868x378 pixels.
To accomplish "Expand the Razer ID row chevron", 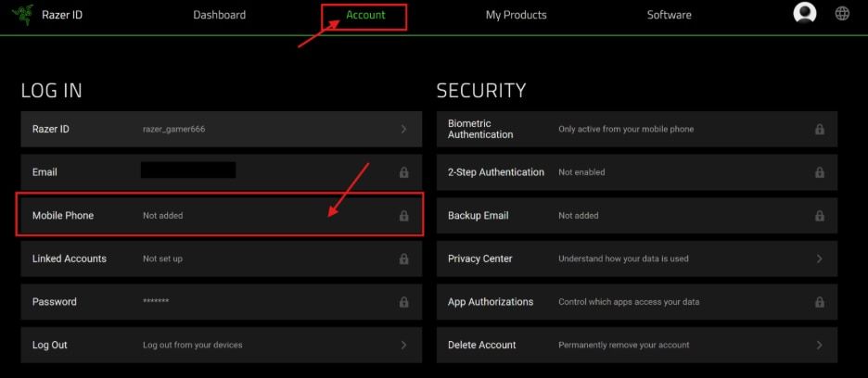I will [403, 129].
